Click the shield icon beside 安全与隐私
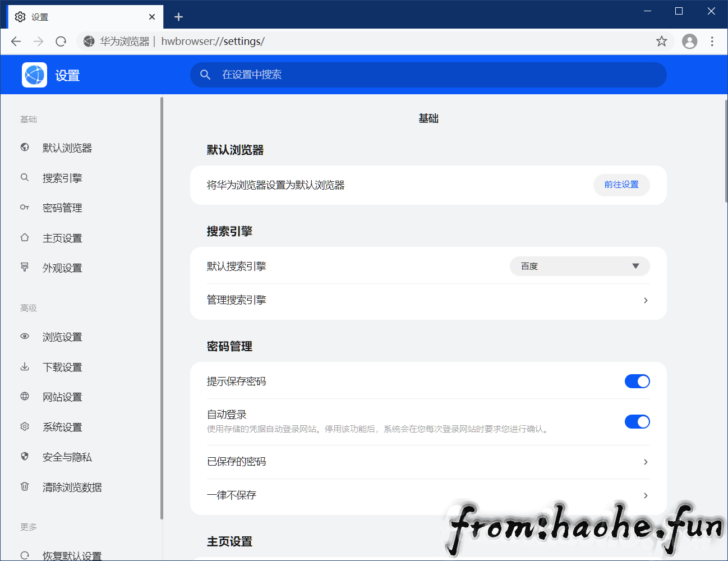Screen dimensions: 728x561 tap(25, 456)
